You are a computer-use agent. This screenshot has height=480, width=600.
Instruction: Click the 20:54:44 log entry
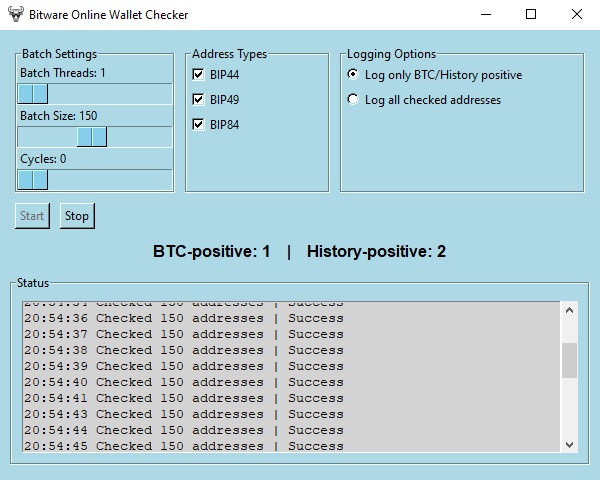pyautogui.click(x=184, y=431)
